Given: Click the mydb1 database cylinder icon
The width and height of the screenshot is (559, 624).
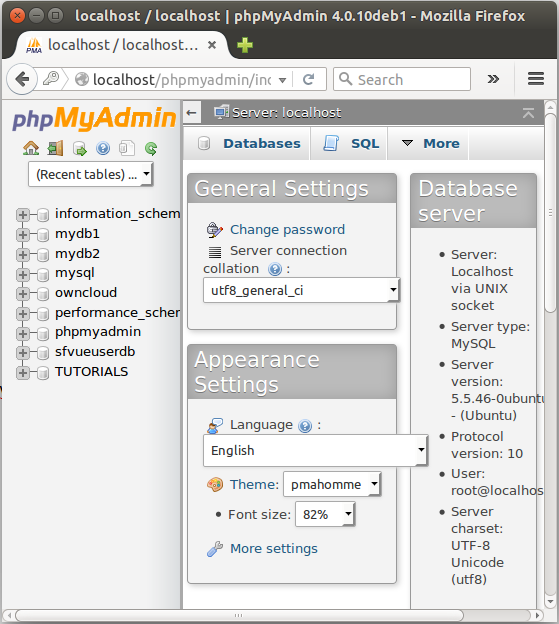Looking at the screenshot, I should [43, 235].
